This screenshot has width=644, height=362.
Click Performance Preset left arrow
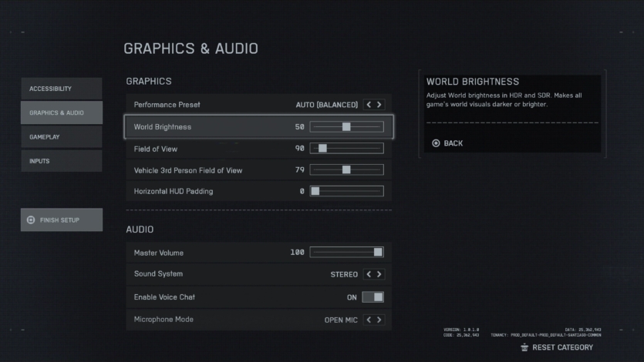click(x=369, y=105)
